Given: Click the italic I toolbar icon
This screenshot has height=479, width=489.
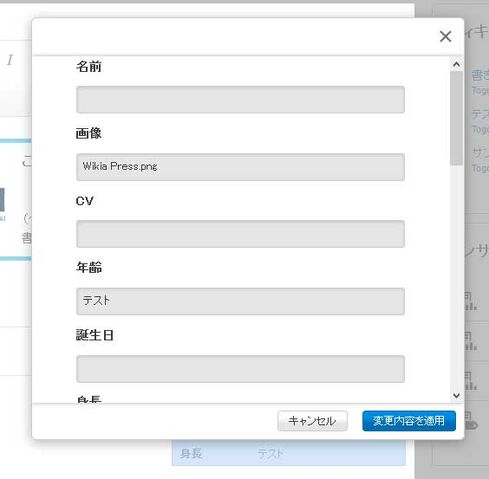Looking at the screenshot, I should pos(10,60).
